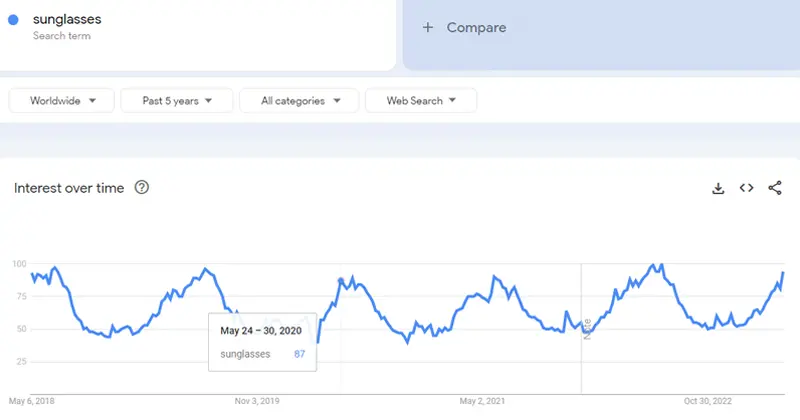The image size is (800, 420).
Task: Click the blue dot beside sunglasses
Action: [13, 20]
